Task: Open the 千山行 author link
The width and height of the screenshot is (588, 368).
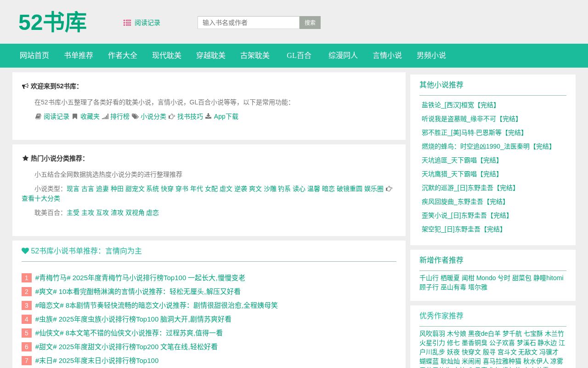Action: pyautogui.click(x=429, y=278)
